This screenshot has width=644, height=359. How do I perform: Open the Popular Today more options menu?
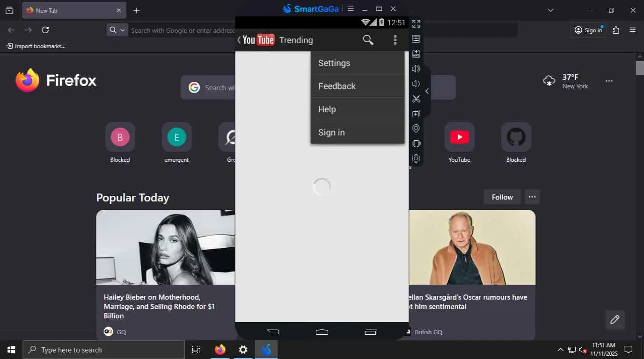pyautogui.click(x=532, y=197)
